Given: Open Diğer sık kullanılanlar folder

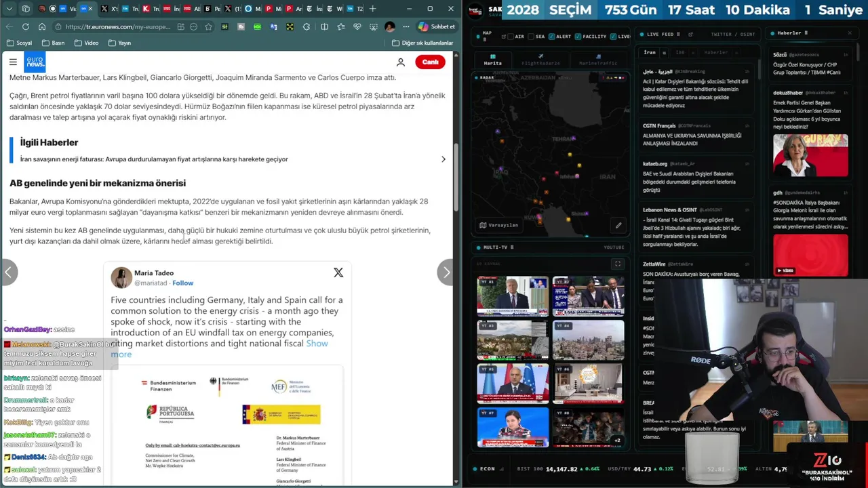Looking at the screenshot, I should click(422, 43).
